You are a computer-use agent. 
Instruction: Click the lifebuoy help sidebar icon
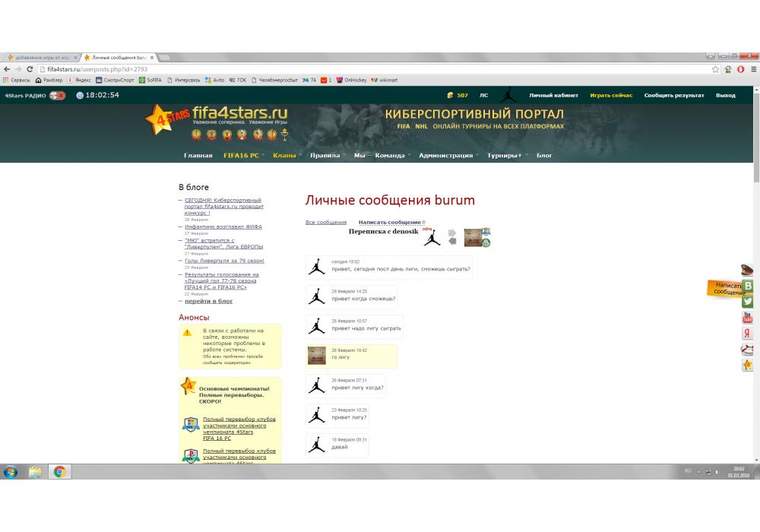pyautogui.click(x=747, y=349)
